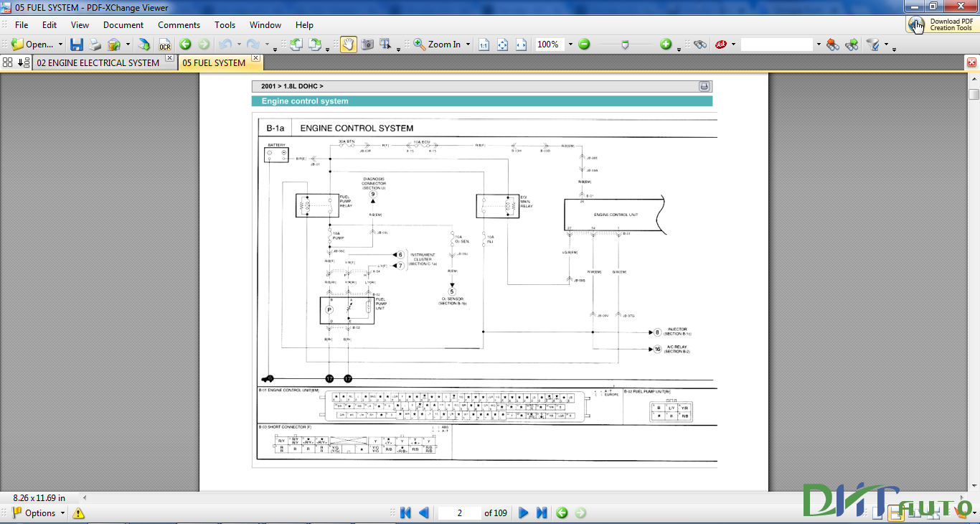Select the 05 FUEL SYSTEM tab

214,62
